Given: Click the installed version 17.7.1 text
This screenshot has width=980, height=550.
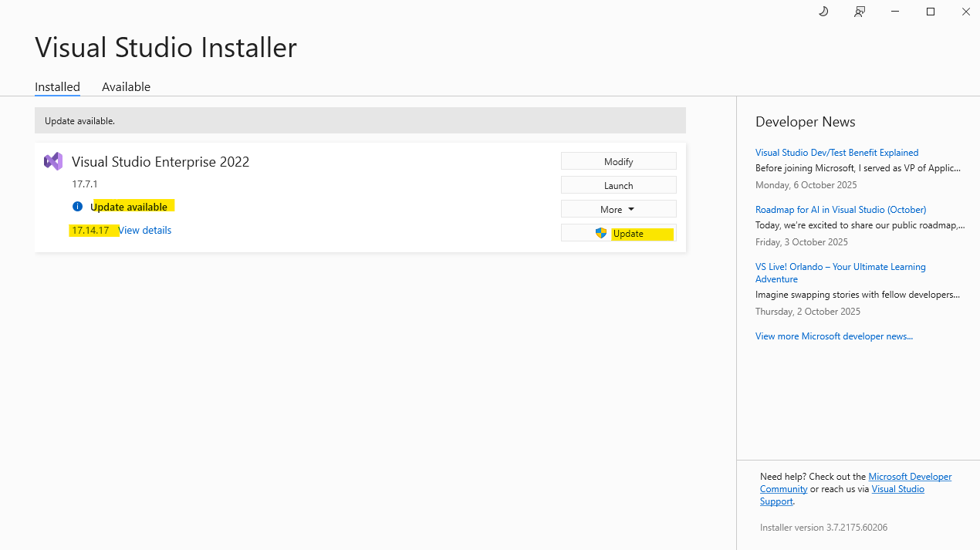Looking at the screenshot, I should (85, 184).
